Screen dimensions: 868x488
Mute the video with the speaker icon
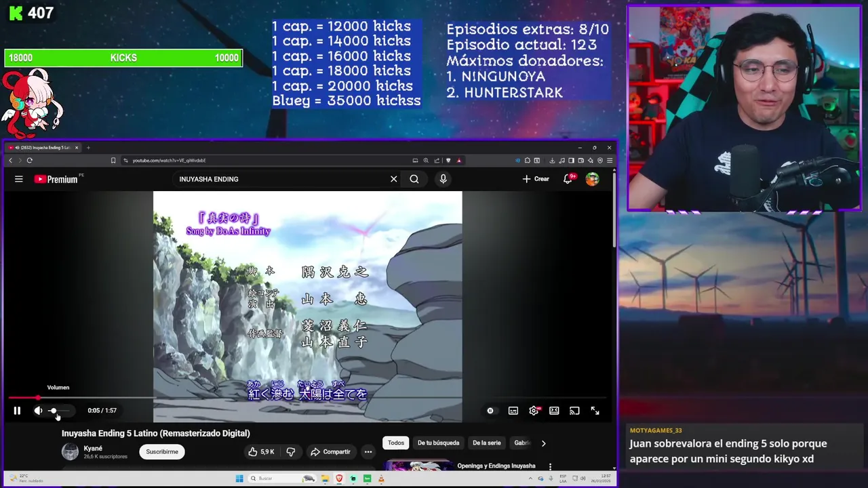(38, 411)
